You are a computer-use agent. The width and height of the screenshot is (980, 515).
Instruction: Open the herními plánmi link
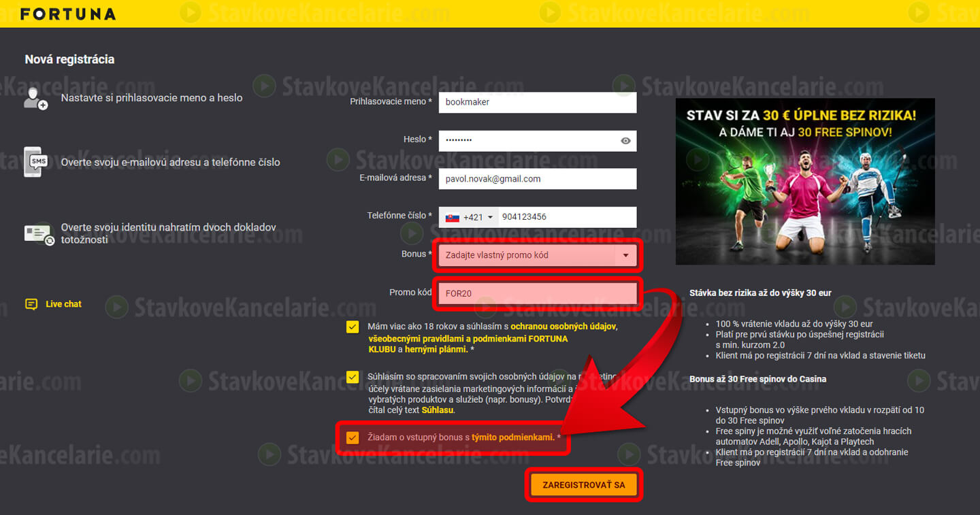tap(436, 349)
